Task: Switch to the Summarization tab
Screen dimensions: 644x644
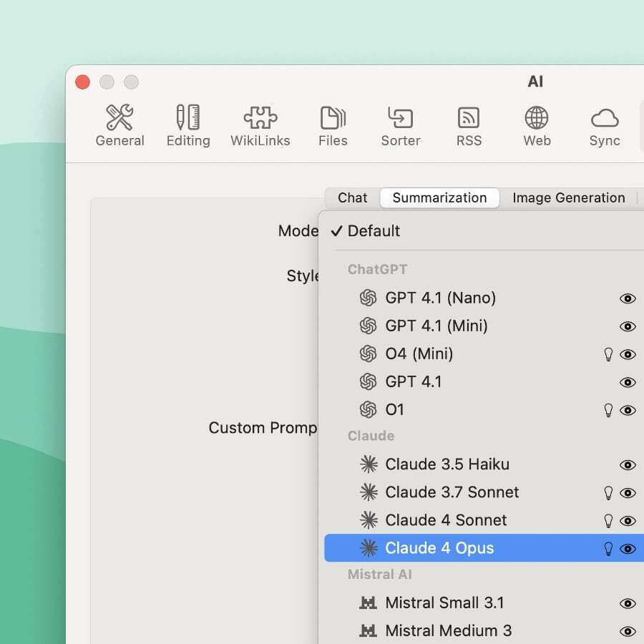Action: point(439,198)
